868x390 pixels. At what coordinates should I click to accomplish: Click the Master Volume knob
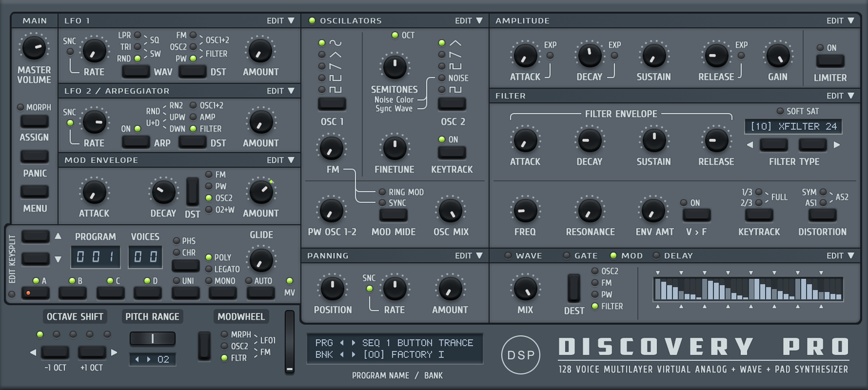point(33,48)
